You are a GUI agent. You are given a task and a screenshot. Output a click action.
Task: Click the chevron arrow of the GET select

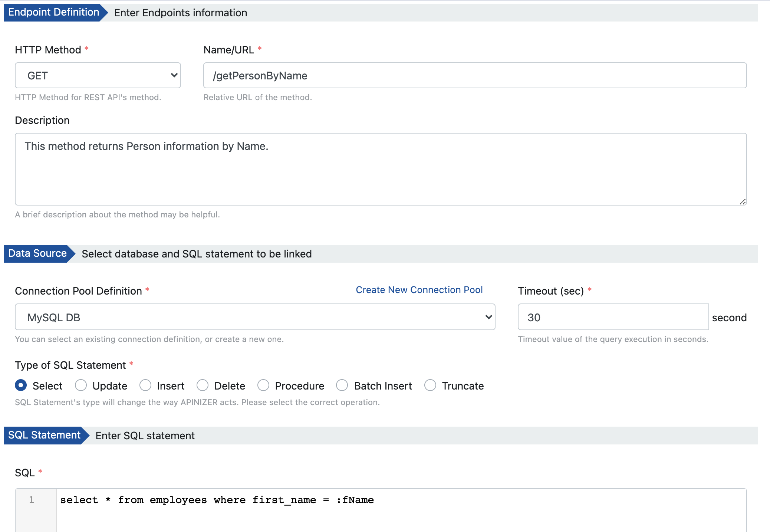click(x=174, y=75)
